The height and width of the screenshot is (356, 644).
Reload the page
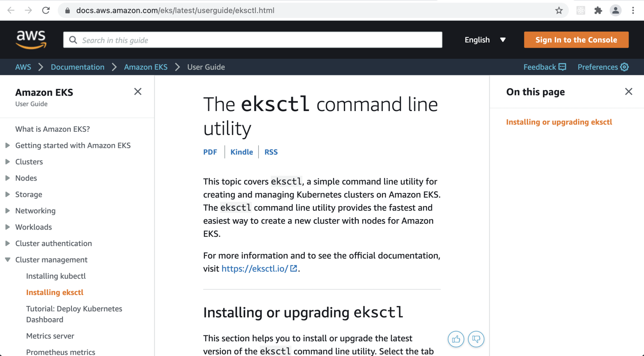(46, 11)
